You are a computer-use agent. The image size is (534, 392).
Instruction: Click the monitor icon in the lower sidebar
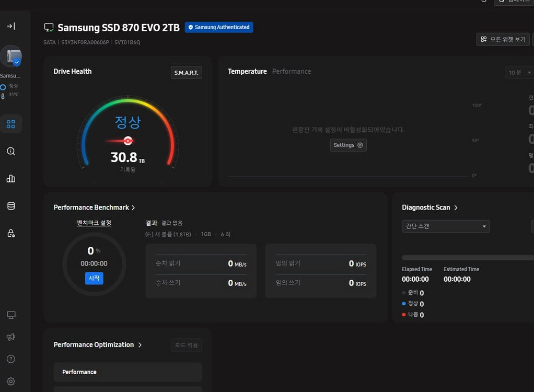[x=11, y=315]
